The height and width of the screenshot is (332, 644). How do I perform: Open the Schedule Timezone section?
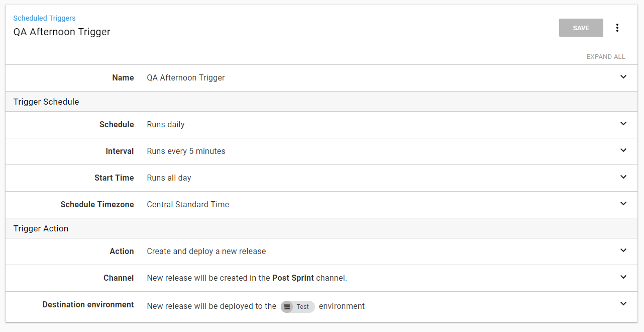623,204
